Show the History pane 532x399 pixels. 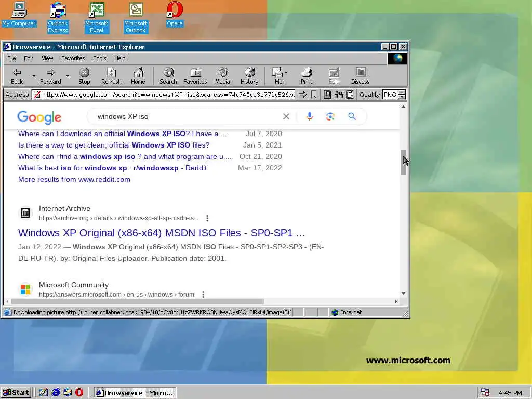tap(249, 76)
